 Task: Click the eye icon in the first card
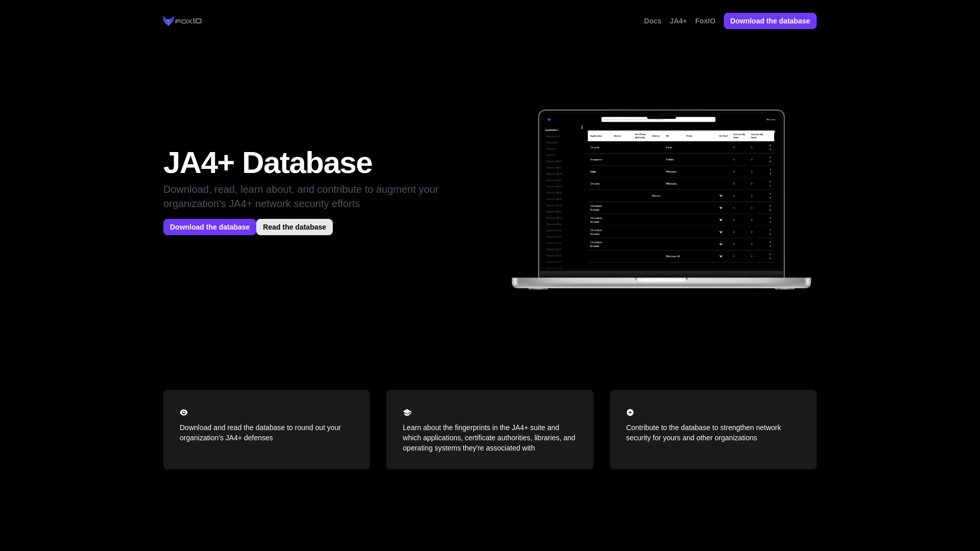point(184,412)
